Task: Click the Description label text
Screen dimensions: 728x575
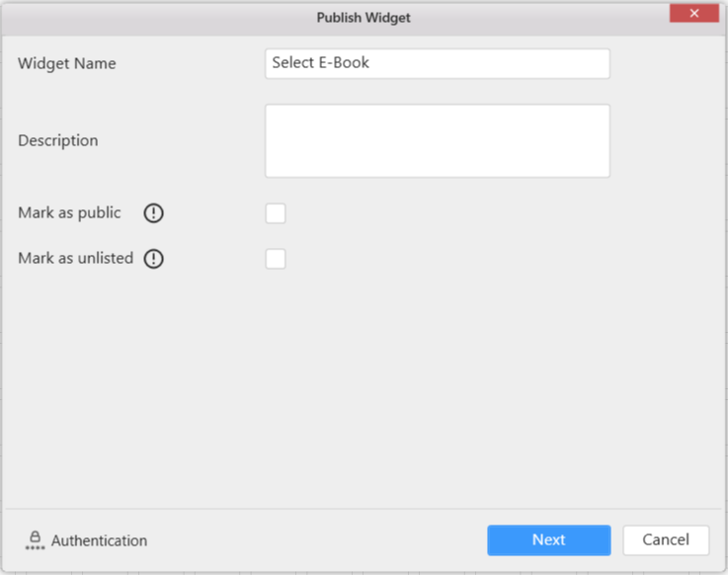Action: coord(57,140)
